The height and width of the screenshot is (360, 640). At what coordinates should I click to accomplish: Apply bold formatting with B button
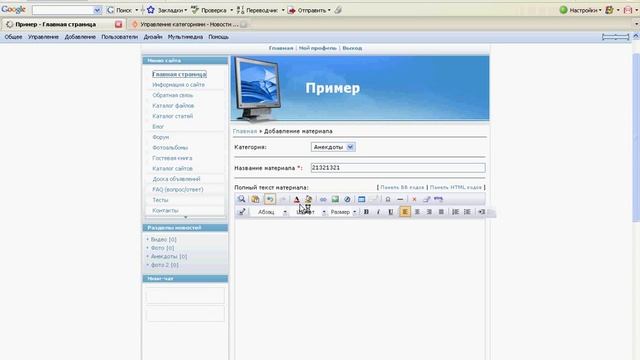[366, 212]
